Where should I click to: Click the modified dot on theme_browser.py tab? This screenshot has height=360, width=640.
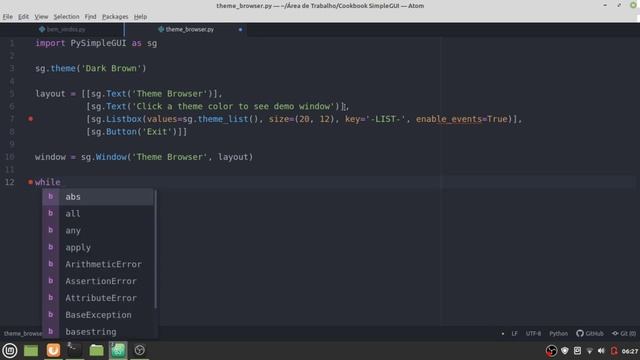click(240, 29)
